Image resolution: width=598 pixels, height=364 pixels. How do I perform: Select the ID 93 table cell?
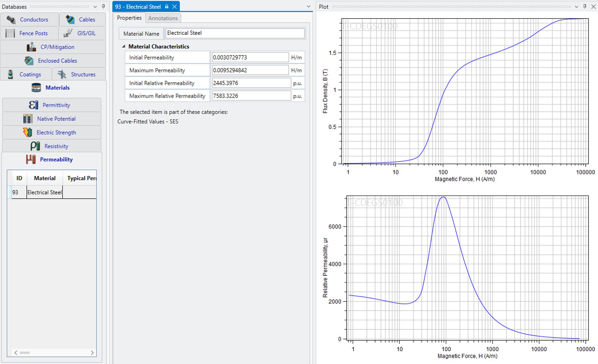tap(19, 192)
